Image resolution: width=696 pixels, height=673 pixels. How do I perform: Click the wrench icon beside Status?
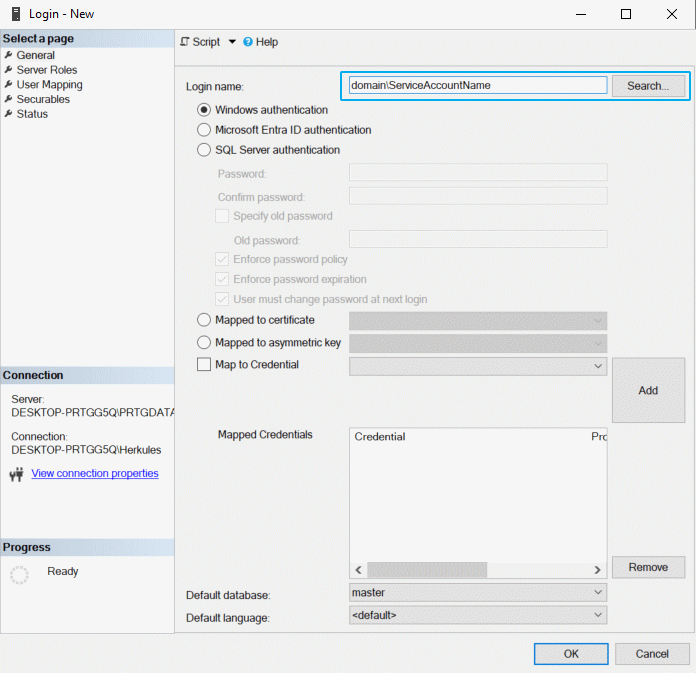[8, 114]
